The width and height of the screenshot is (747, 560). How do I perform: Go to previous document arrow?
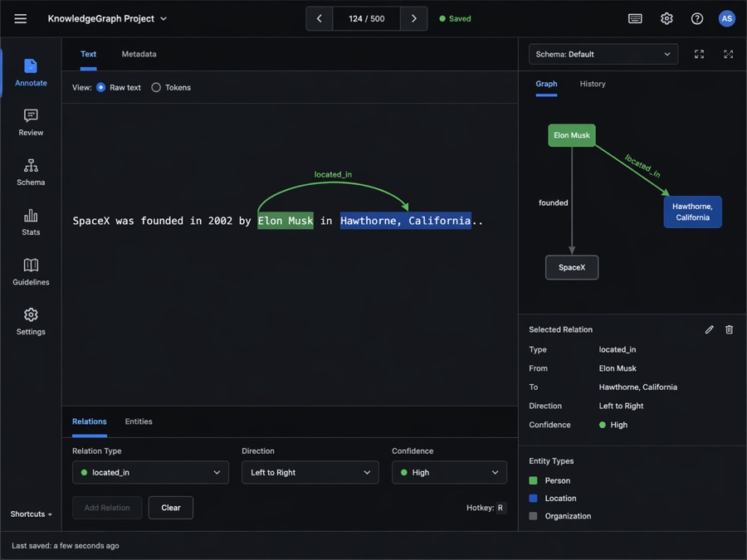320,18
